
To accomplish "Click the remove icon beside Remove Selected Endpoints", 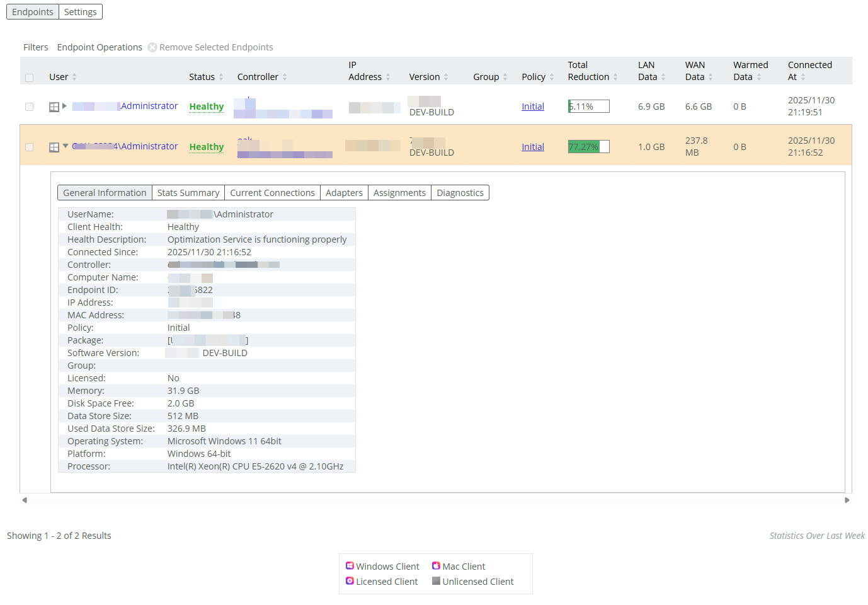I will coord(152,47).
